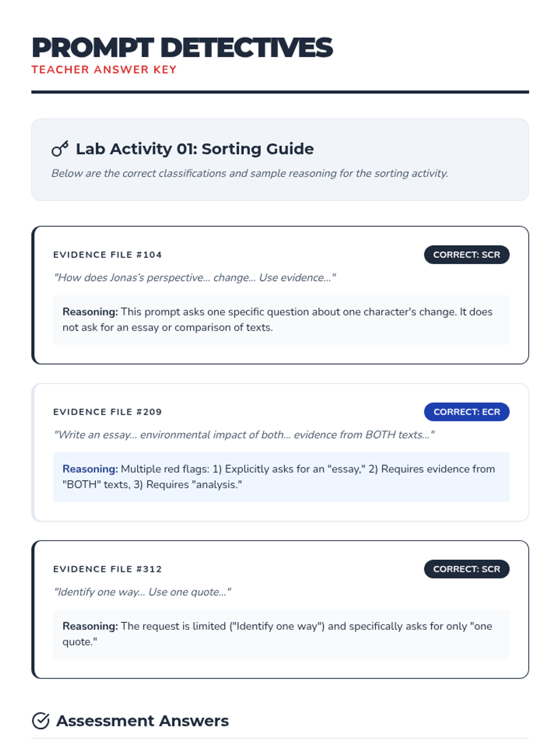
Task: Click the Teacher Answer Key subtitle
Action: (x=104, y=70)
